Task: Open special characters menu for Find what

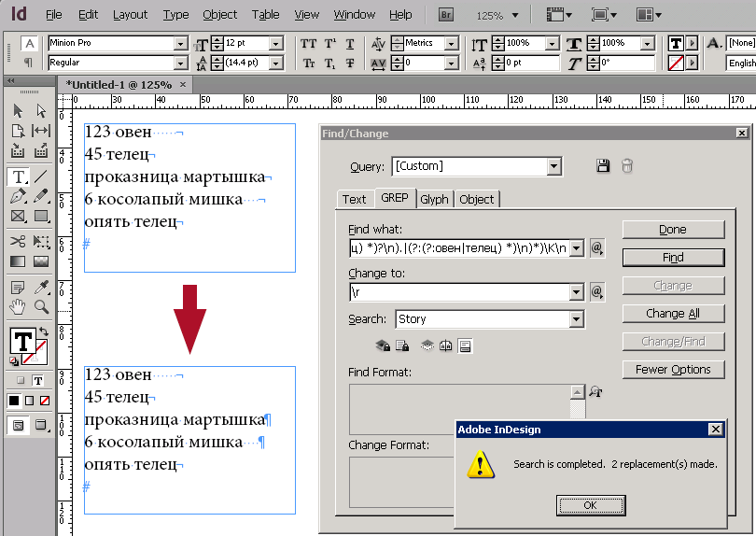Action: 597,248
